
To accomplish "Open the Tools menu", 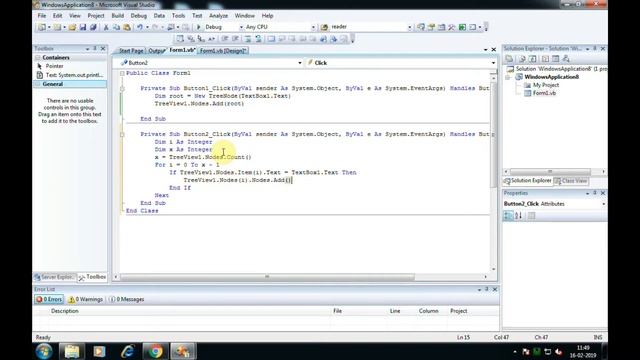I will [x=178, y=16].
